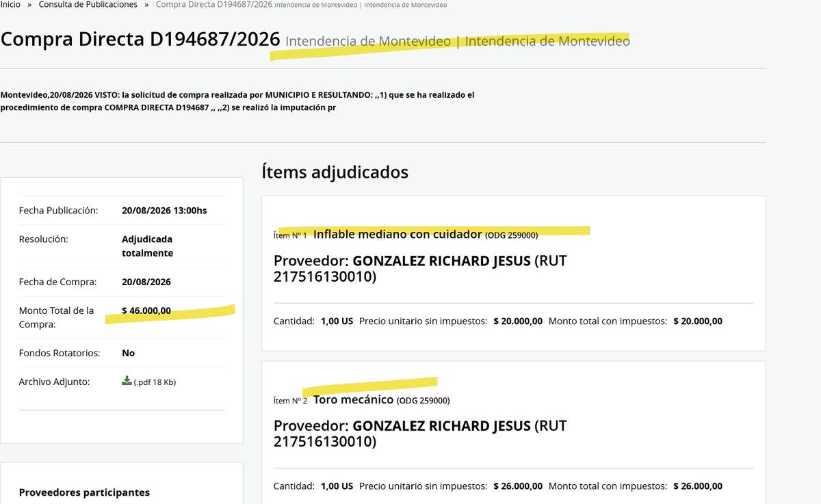821x504 pixels.
Task: Click the '(.pdf 18 Kb)' attachment link
Action: coord(155,382)
